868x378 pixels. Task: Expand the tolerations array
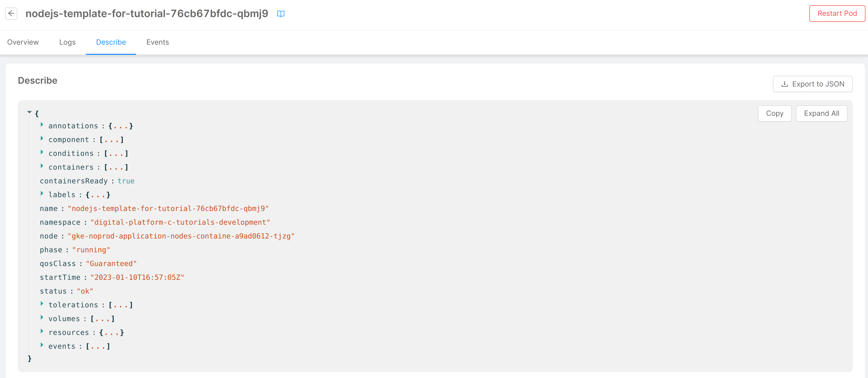42,304
